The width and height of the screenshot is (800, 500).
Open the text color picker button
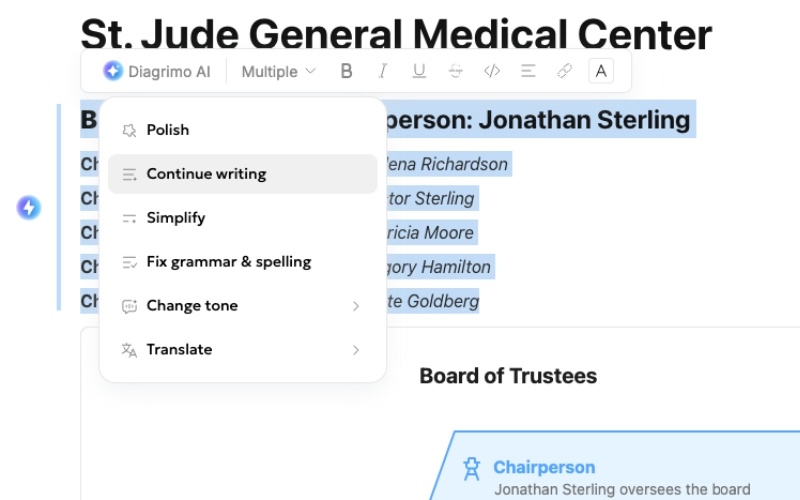[601, 71]
